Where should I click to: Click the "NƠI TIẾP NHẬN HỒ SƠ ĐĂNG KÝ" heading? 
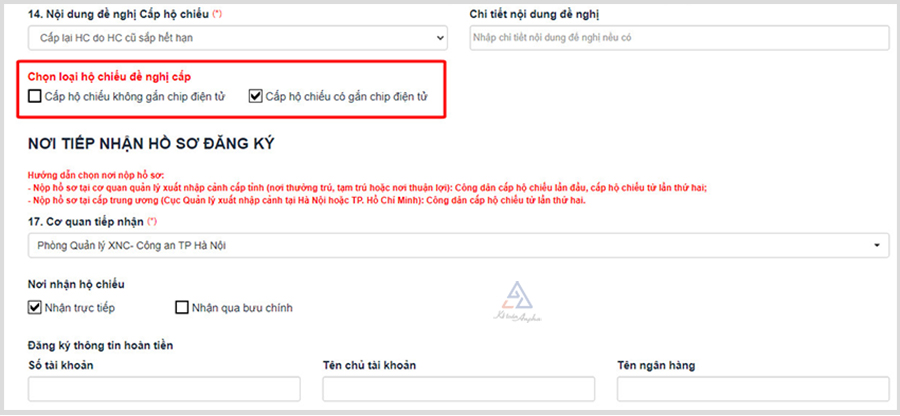click(x=151, y=144)
